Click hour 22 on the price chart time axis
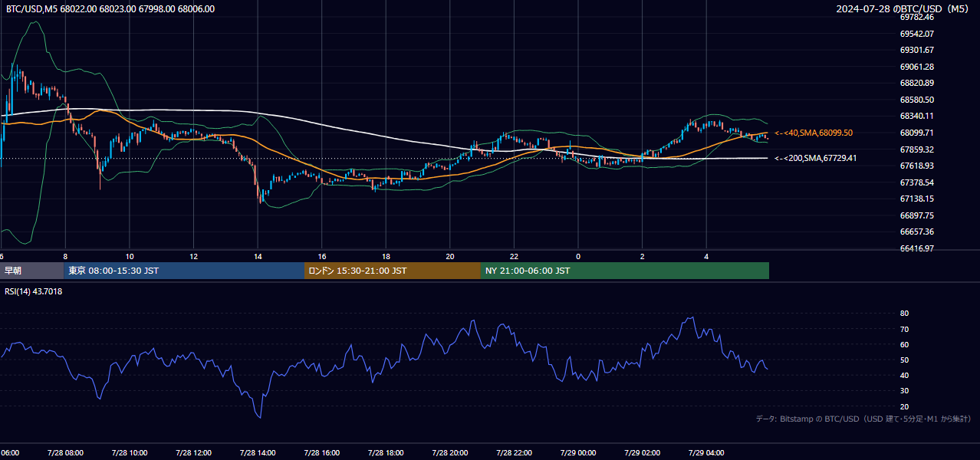This screenshot has width=980, height=460. tap(514, 256)
